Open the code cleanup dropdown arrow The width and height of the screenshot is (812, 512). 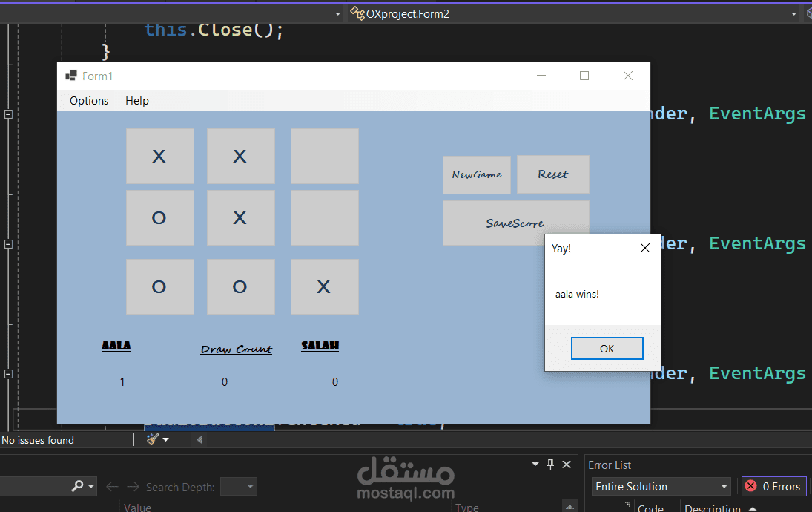pos(165,439)
